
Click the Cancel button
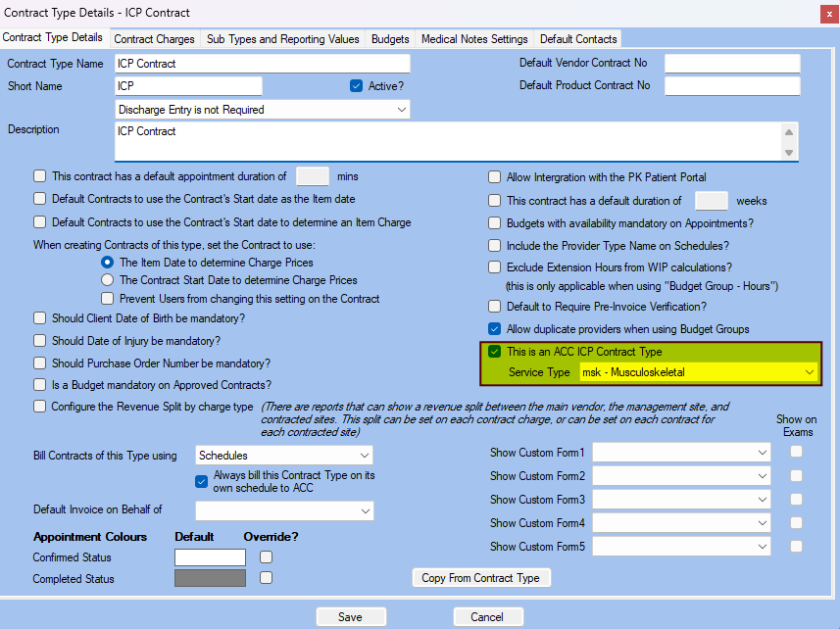coord(487,616)
